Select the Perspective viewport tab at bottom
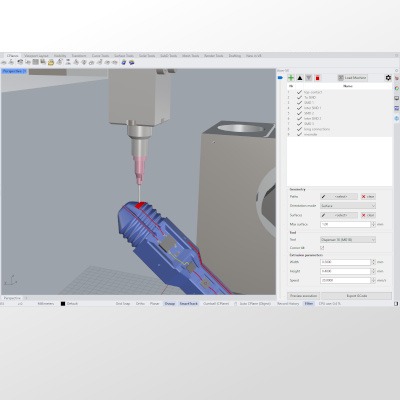Screen dimensions: 400x400 12,298
